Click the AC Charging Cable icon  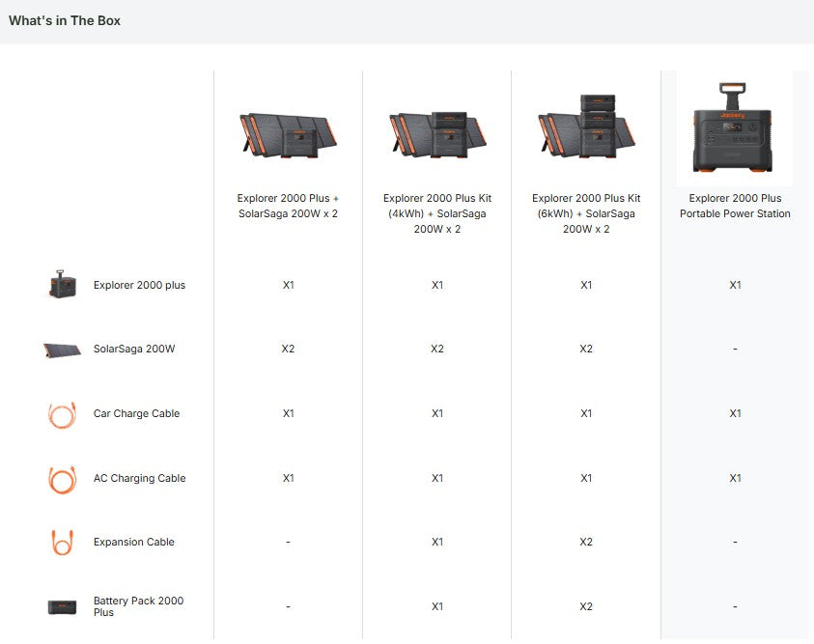click(x=62, y=479)
